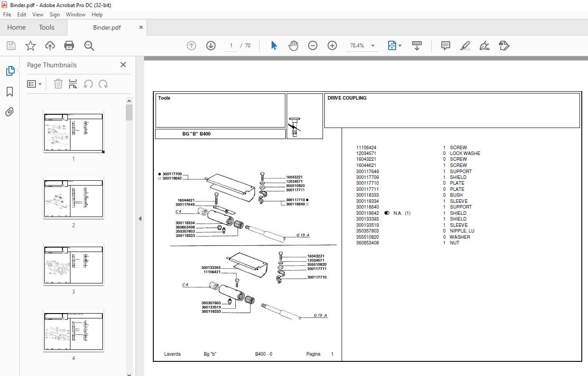Image resolution: width=588 pixels, height=376 pixels.
Task: Switch to the Tools tab
Action: click(47, 27)
